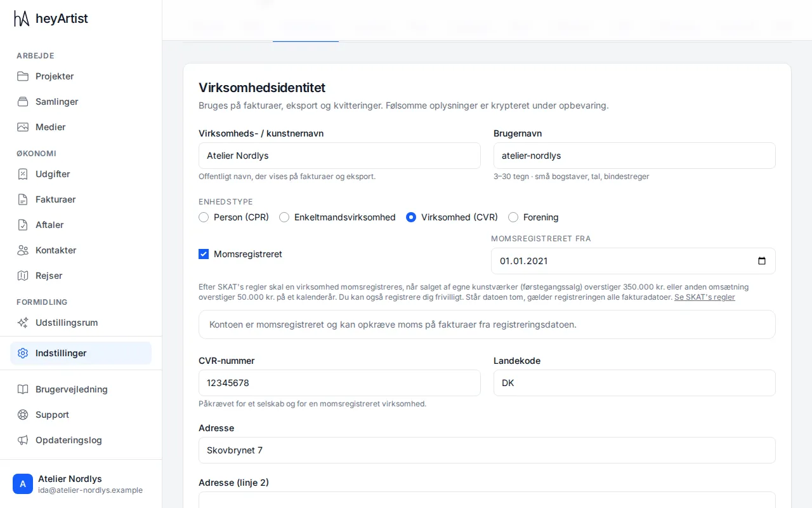Open Samlinger via its stack icon
Viewport: 812px width, 508px height.
23,102
